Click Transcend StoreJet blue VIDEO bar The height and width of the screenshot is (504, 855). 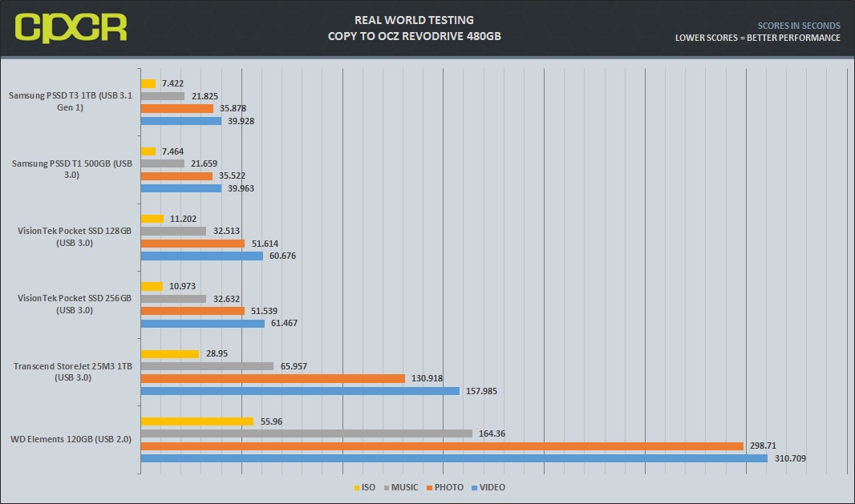click(x=301, y=391)
